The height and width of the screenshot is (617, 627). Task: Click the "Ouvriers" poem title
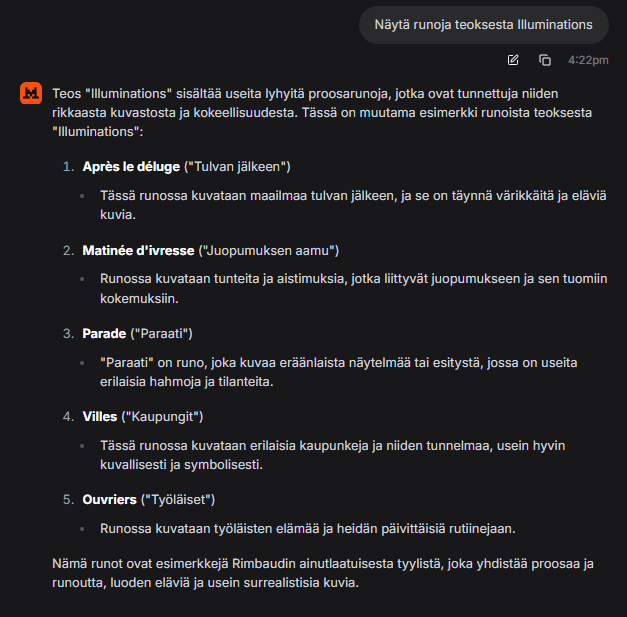[x=109, y=498]
